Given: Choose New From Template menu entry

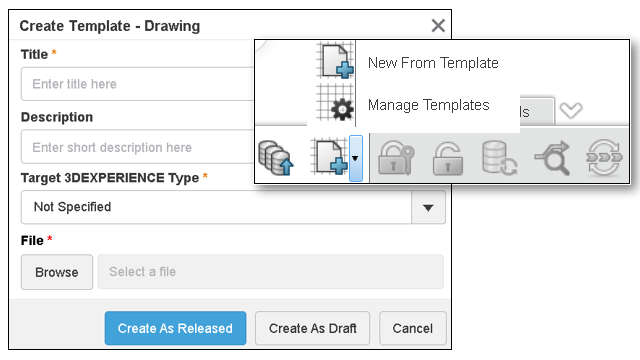Looking at the screenshot, I should pyautogui.click(x=433, y=63).
